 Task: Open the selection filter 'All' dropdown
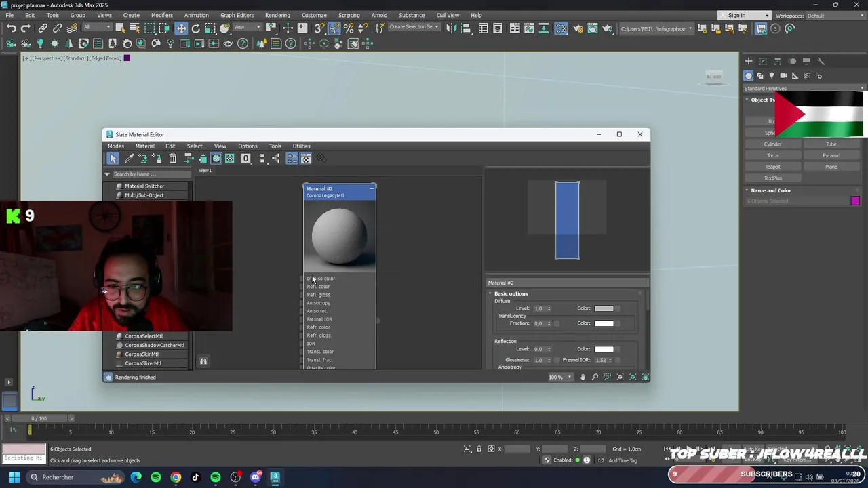pyautogui.click(x=97, y=28)
